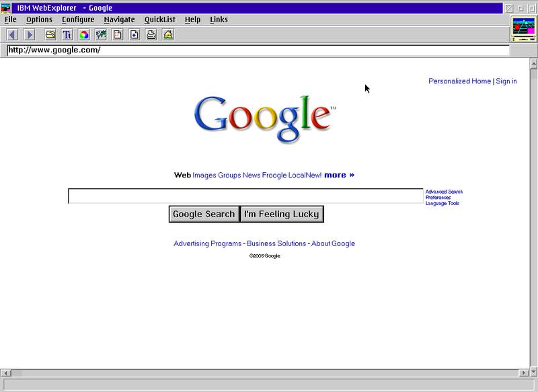Print page with the printer icon
The width and height of the screenshot is (538, 392).
pos(151,35)
